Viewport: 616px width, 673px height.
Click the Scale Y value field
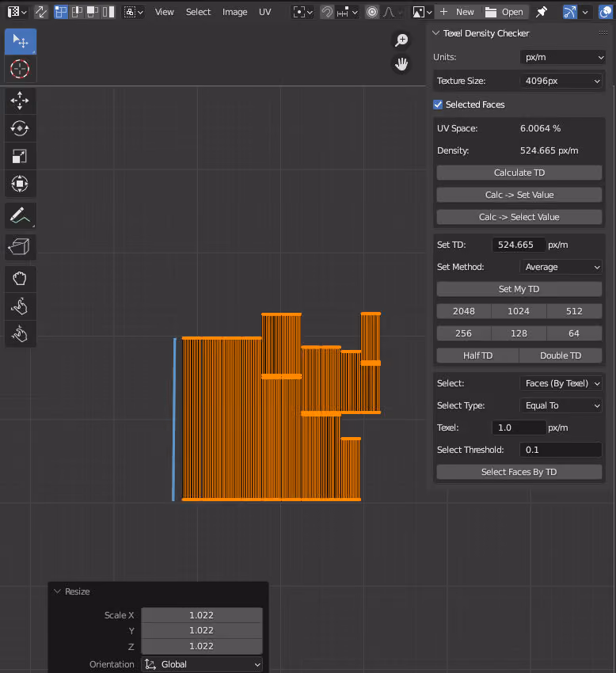[x=202, y=630]
